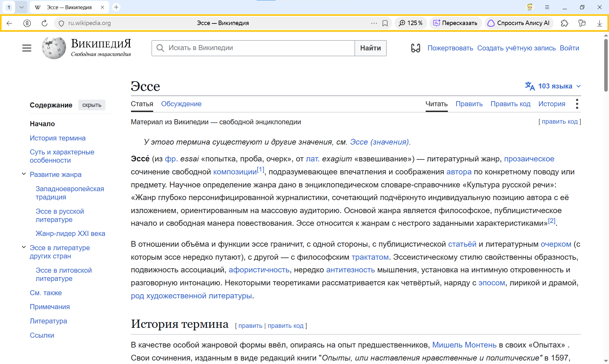Click the Найти search button

click(370, 48)
